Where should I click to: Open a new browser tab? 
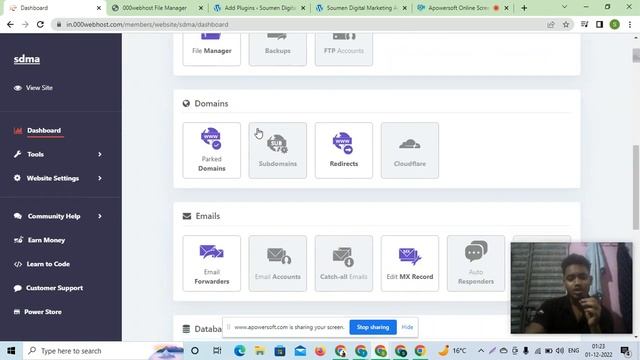click(x=524, y=8)
